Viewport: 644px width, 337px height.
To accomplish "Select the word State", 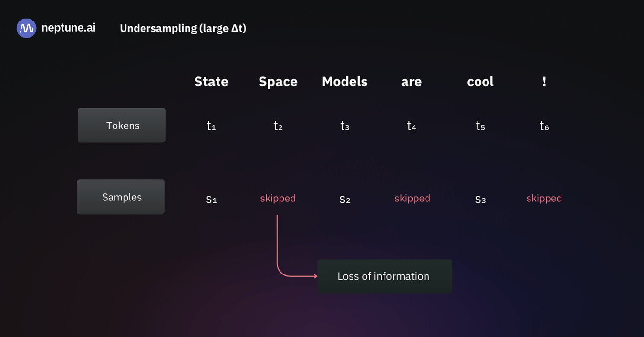I will tap(211, 82).
